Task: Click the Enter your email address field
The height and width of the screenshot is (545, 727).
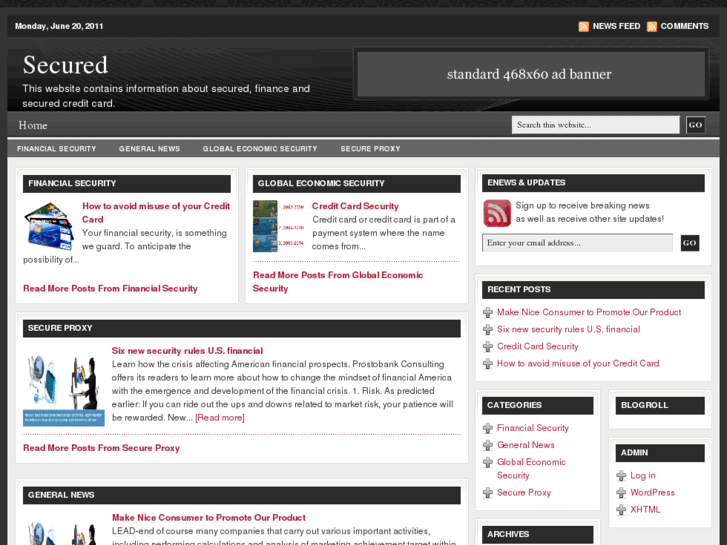Action: coord(577,243)
